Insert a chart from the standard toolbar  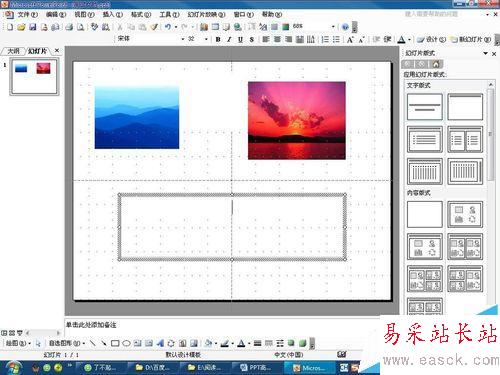[204, 27]
